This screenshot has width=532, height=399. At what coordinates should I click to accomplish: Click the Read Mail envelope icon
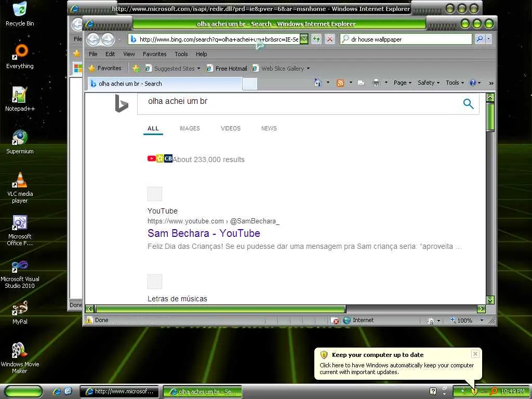[x=361, y=83]
